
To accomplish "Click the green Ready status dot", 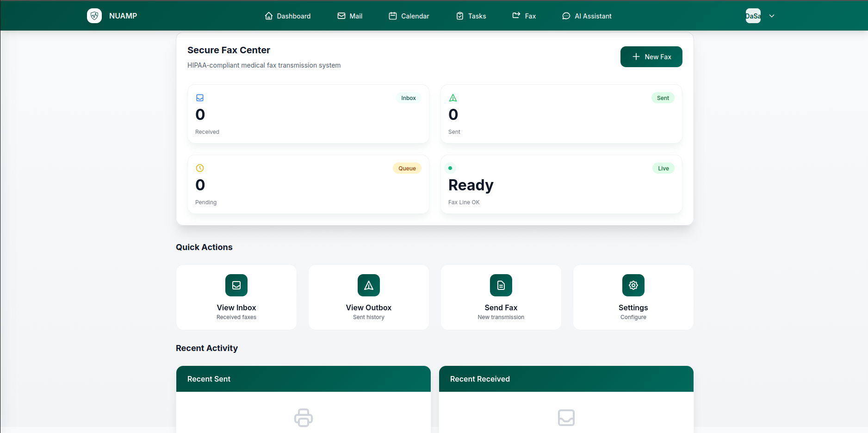I will (450, 168).
